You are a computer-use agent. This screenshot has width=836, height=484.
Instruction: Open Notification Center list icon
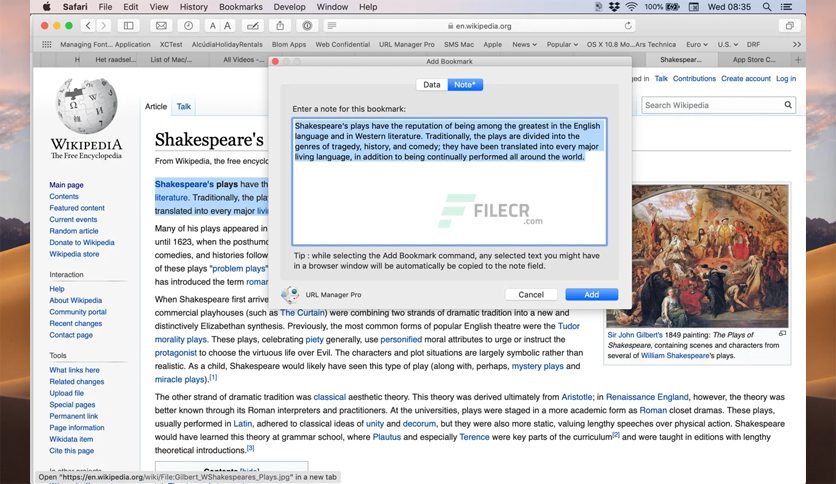[x=786, y=7]
